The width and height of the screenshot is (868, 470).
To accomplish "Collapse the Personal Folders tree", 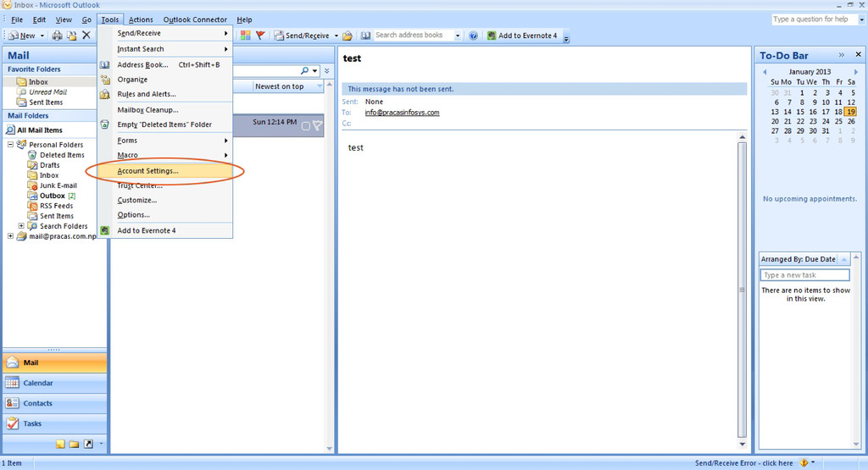I will tap(10, 144).
